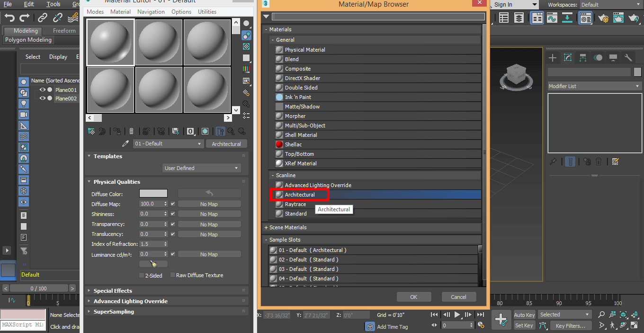Expand the Advanced Lighting Override rollout
Viewport: 644px width, 333px height.
tap(167, 301)
